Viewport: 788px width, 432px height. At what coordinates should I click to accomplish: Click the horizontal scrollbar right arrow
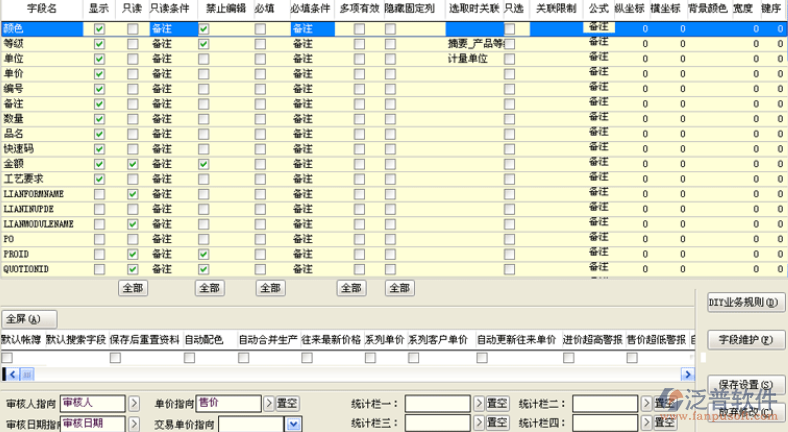coord(687,374)
